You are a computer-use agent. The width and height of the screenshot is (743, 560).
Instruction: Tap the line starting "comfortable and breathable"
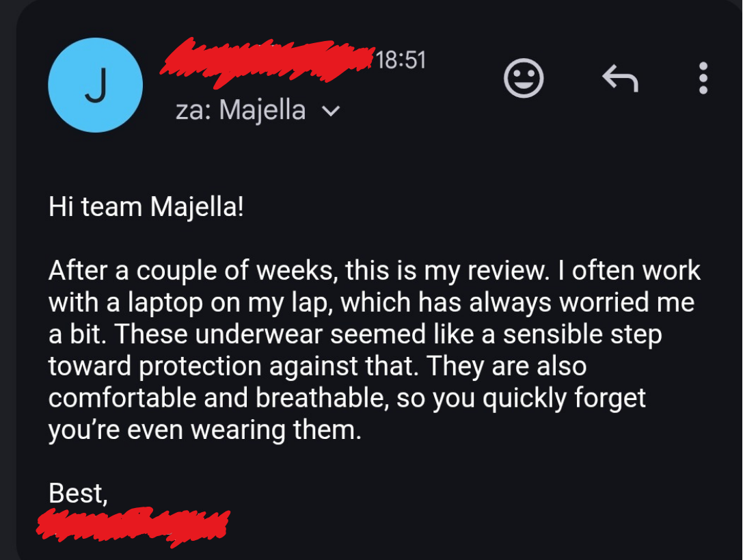[347, 398]
